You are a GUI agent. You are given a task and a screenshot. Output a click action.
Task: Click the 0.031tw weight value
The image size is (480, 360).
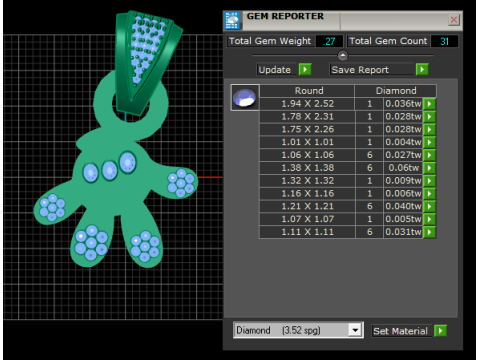[x=403, y=232]
